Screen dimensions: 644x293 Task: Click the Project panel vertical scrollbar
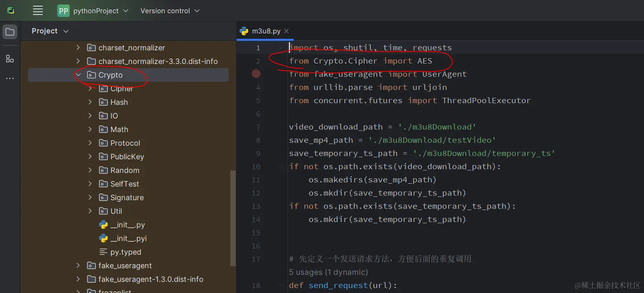[x=233, y=218]
